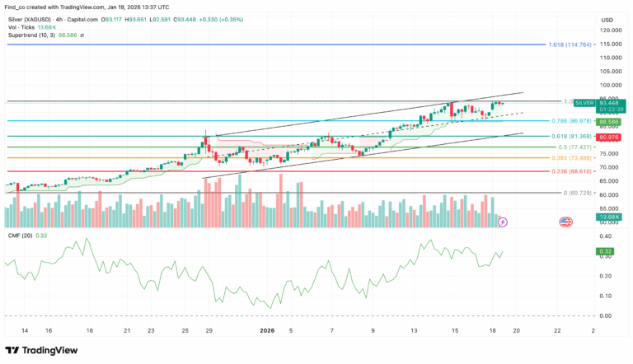
Task: Click the red 80.976 axis price tag
Action: click(609, 138)
